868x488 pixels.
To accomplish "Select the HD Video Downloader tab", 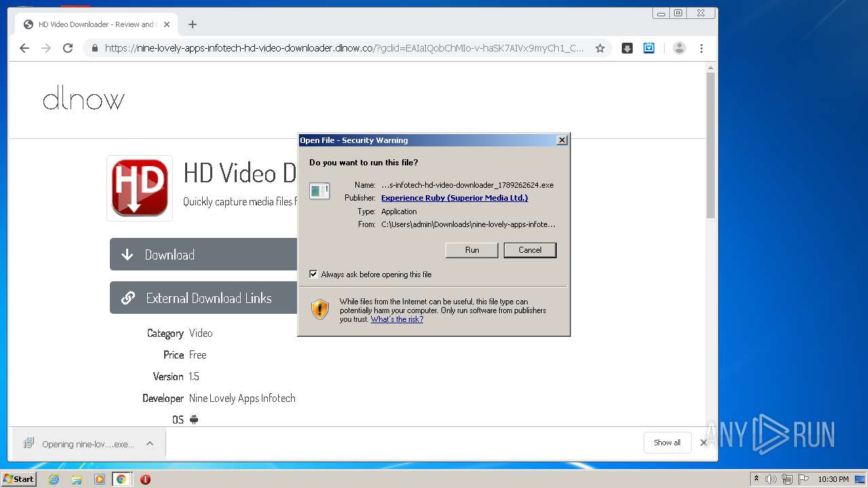I will pyautogui.click(x=96, y=24).
